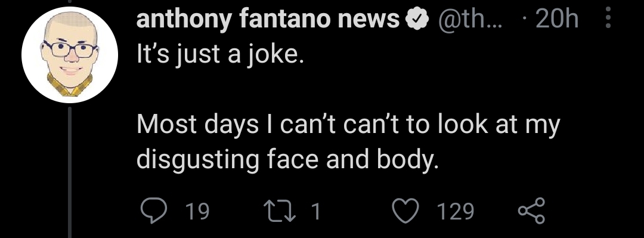The image size is (644, 238).
Task: View the retweet count of 1
Action: click(315, 211)
